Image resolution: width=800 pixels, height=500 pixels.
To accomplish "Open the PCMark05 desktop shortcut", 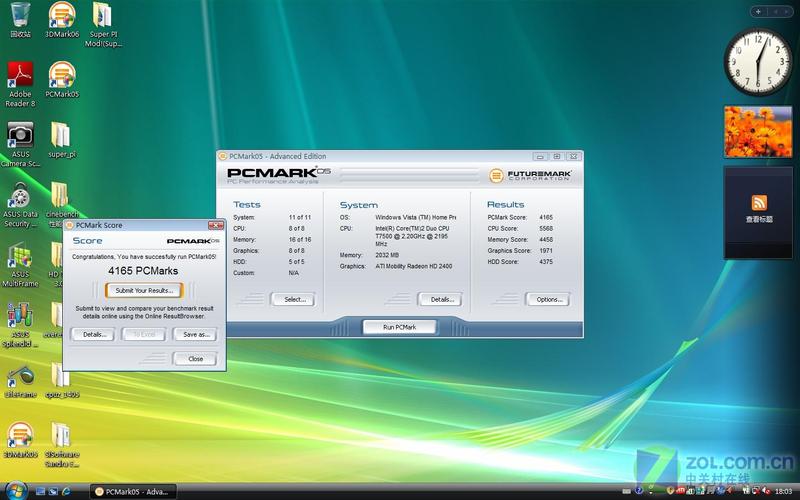I will coord(62,80).
